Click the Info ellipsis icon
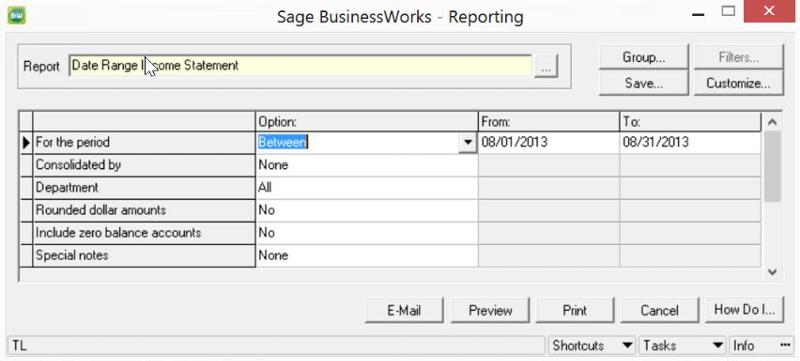The height and width of the screenshot is (361, 800). tap(785, 345)
